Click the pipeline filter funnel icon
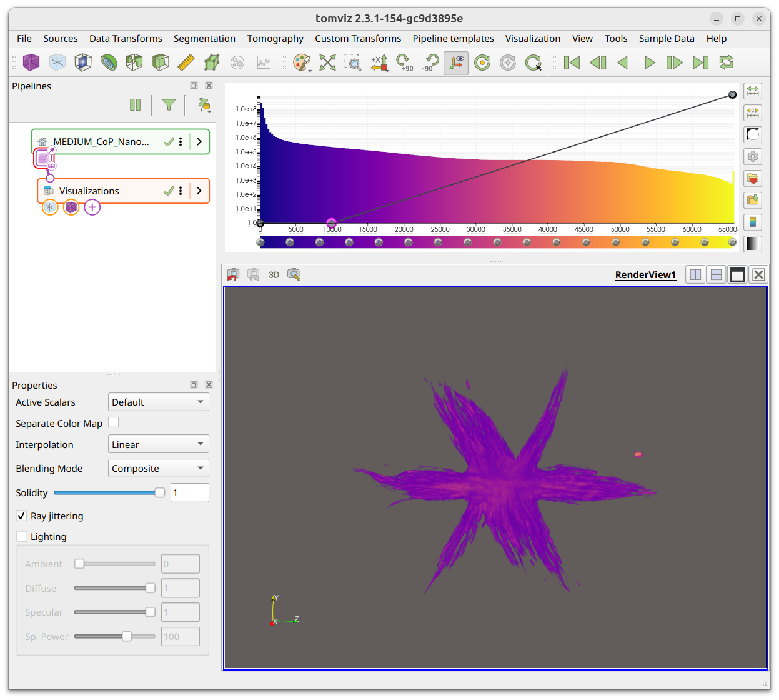Image resolution: width=779 pixels, height=700 pixels. click(169, 105)
